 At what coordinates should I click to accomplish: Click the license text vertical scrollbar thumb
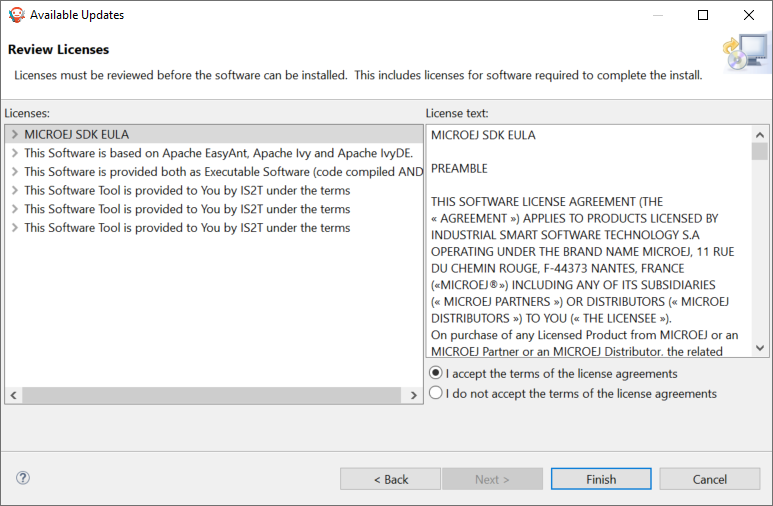coord(760,152)
